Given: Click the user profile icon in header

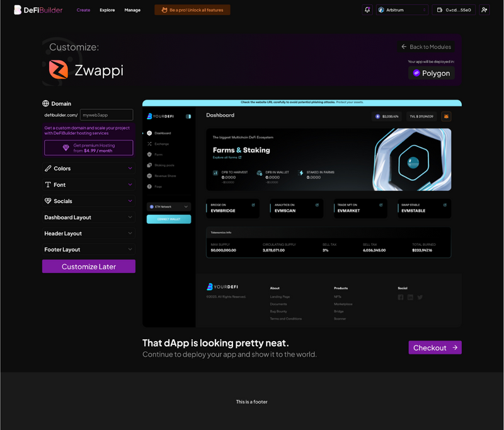Looking at the screenshot, I should click(484, 10).
